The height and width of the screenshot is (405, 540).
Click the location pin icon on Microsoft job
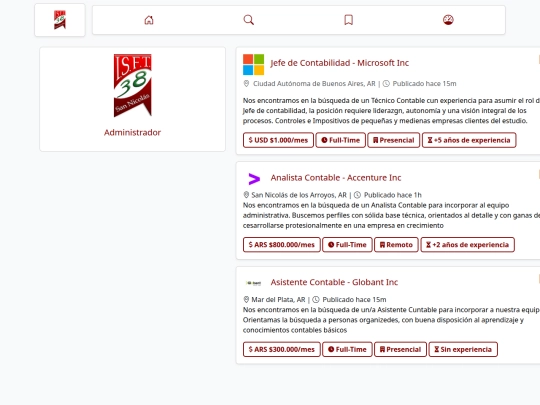coord(246,83)
